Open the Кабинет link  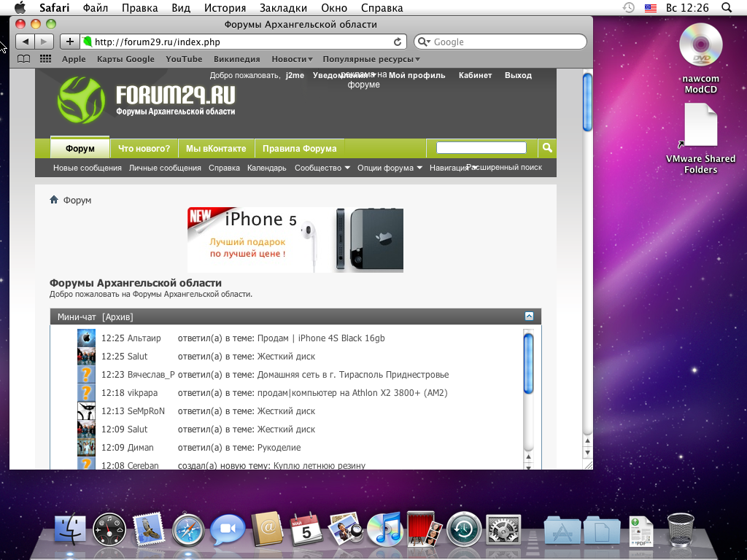tap(475, 75)
